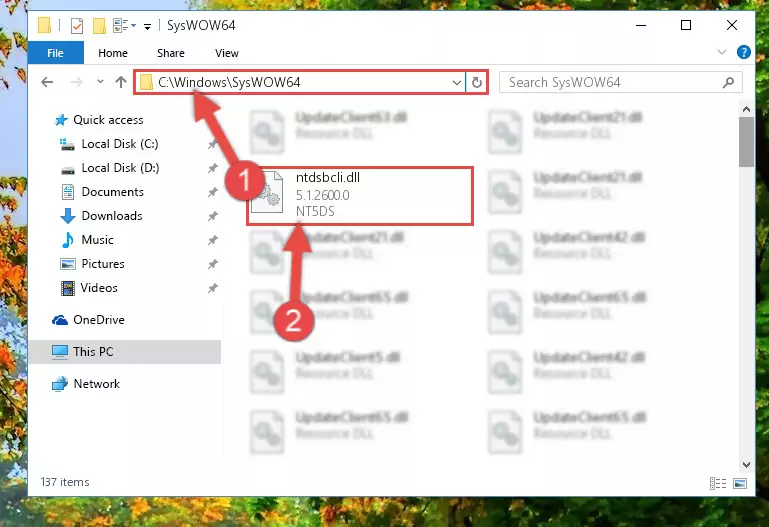The height and width of the screenshot is (527, 769).
Task: Open the Customize Quick Access Toolbar dropdown
Action: click(x=147, y=26)
